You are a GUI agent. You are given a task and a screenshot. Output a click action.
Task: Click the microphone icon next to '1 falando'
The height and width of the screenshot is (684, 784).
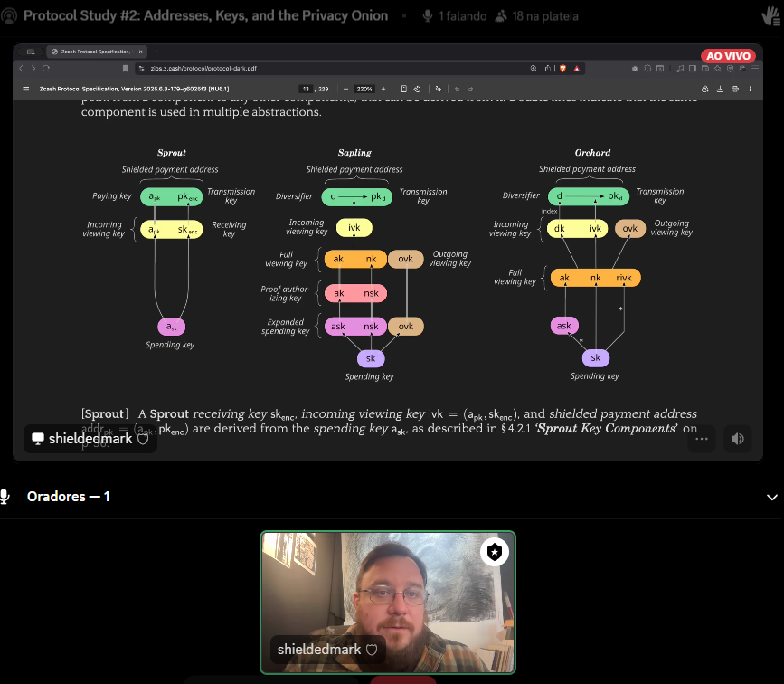pyautogui.click(x=428, y=16)
